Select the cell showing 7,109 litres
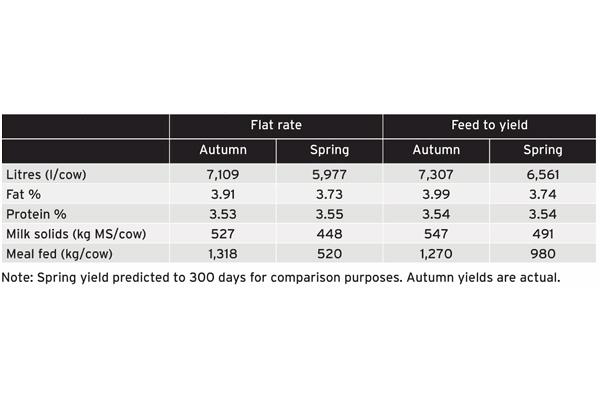 [x=223, y=175]
